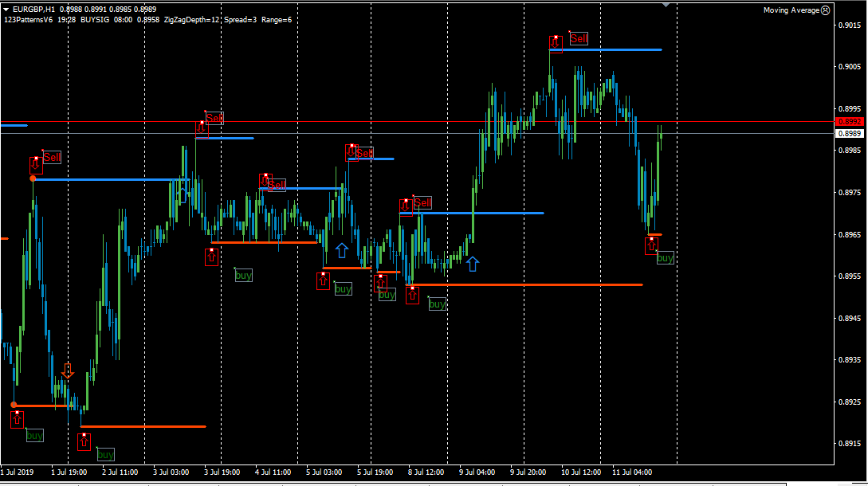This screenshot has width=868, height=486.
Task: Click the hollow blue up arrow near 5 Jul 03:00
Action: click(x=342, y=251)
